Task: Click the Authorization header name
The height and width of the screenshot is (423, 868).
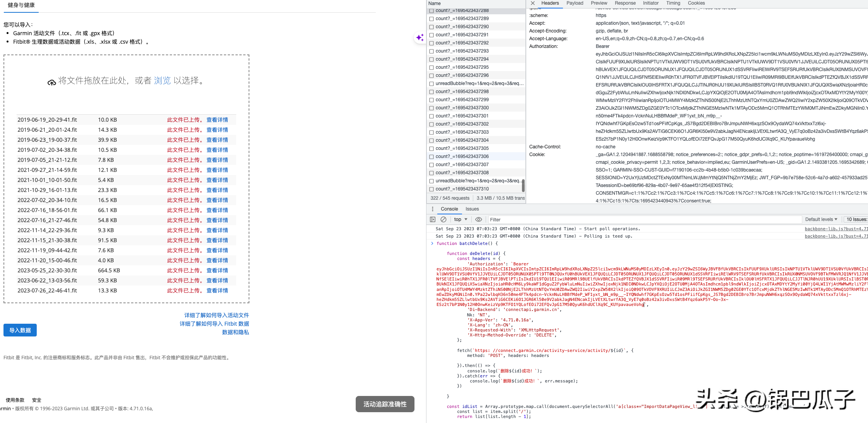Action: click(x=543, y=46)
